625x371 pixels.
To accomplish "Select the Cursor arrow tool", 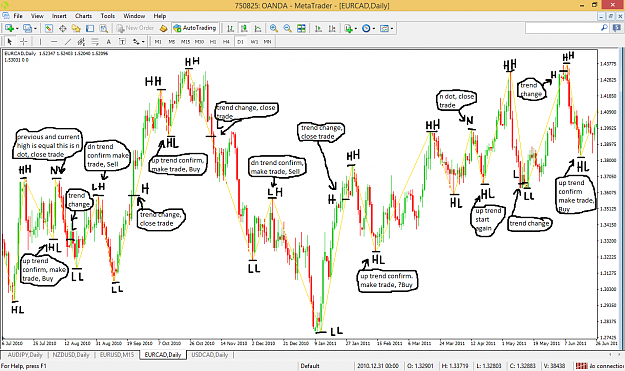I will [10, 41].
